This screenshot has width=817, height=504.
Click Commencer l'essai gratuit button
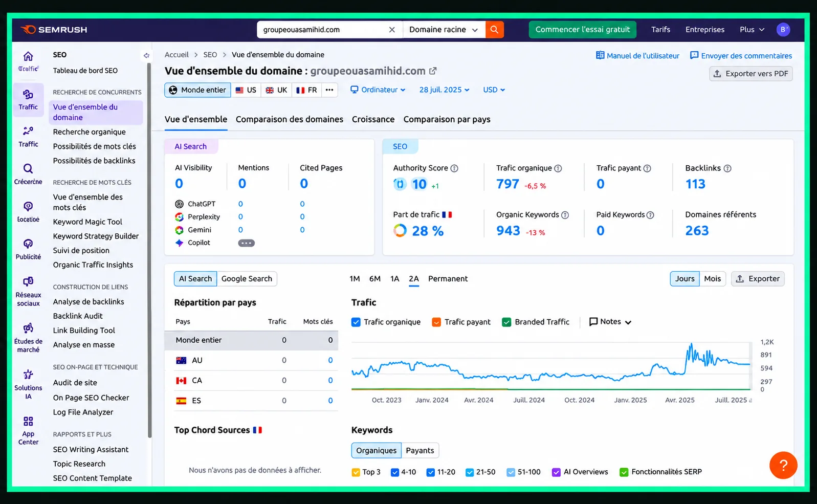point(583,30)
